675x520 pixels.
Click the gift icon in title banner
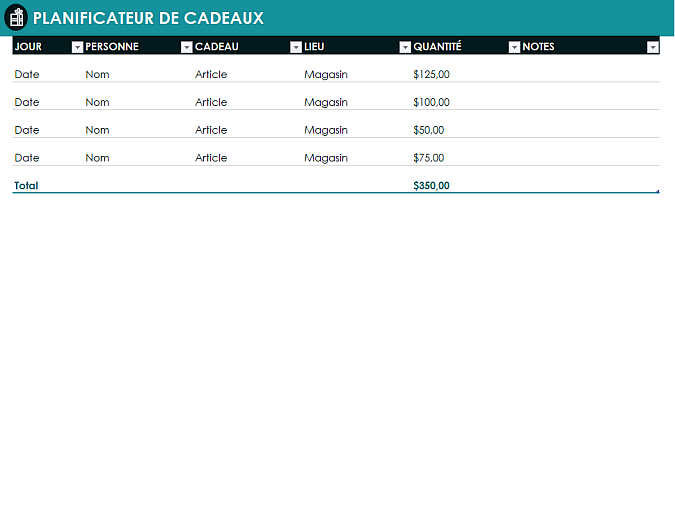pos(16,18)
